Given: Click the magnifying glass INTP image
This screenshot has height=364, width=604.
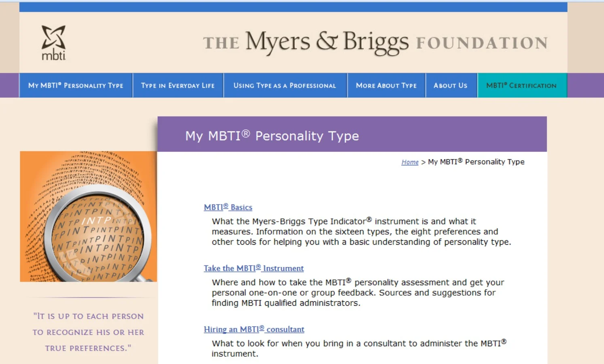Looking at the screenshot, I should click(x=88, y=216).
